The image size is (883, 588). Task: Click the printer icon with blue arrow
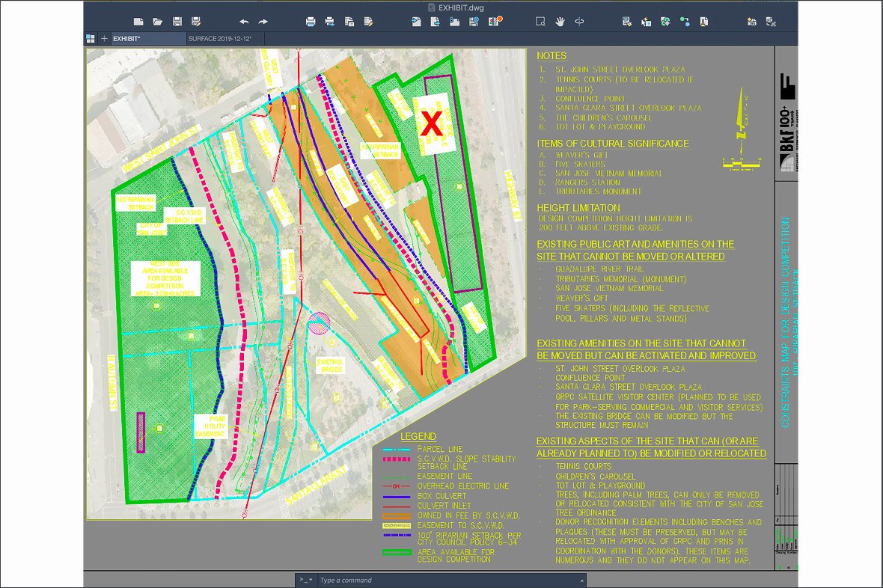coord(329,22)
